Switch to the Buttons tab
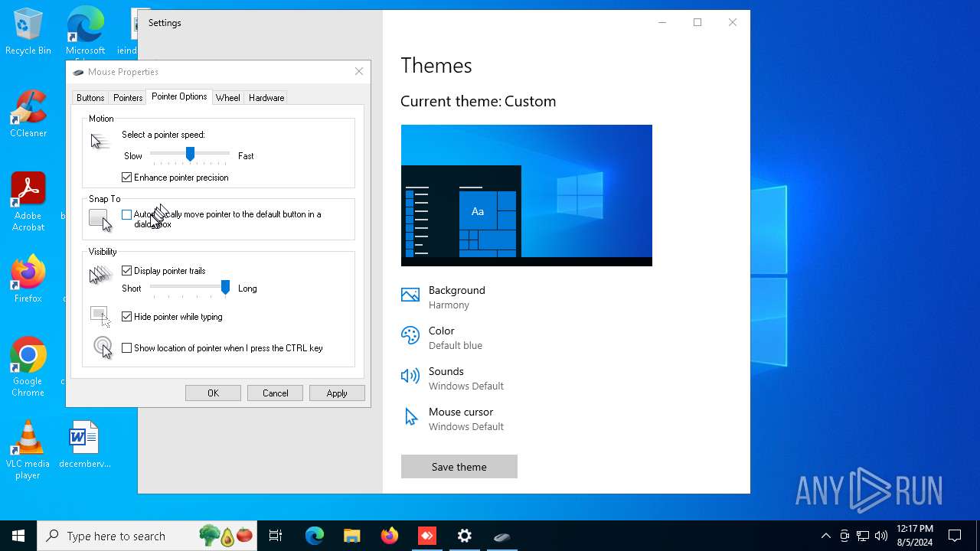 click(90, 98)
